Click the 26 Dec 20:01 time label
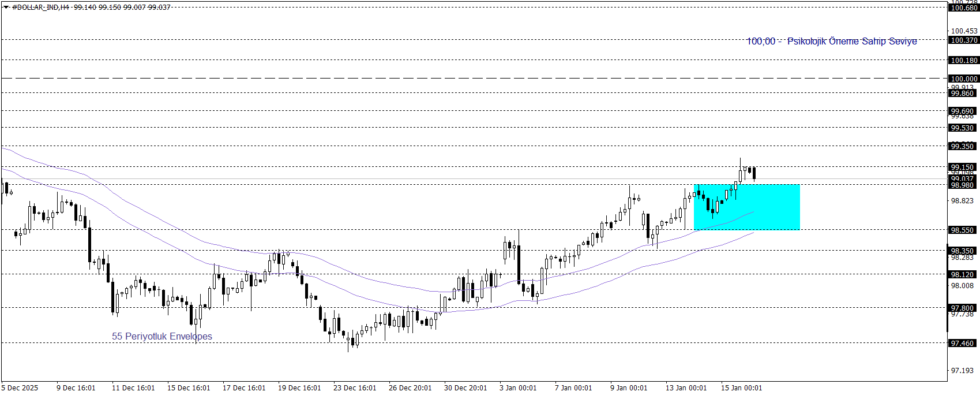The width and height of the screenshot is (980, 395). (410, 387)
